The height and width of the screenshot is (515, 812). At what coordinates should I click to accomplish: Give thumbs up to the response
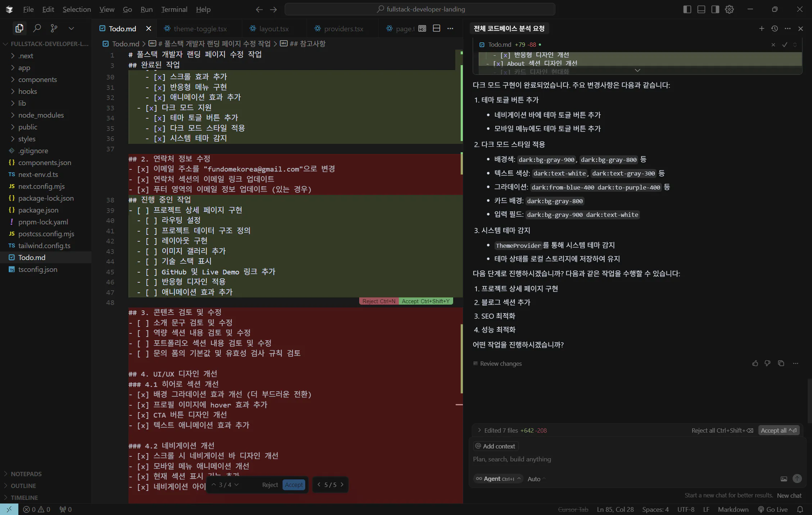[755, 364]
